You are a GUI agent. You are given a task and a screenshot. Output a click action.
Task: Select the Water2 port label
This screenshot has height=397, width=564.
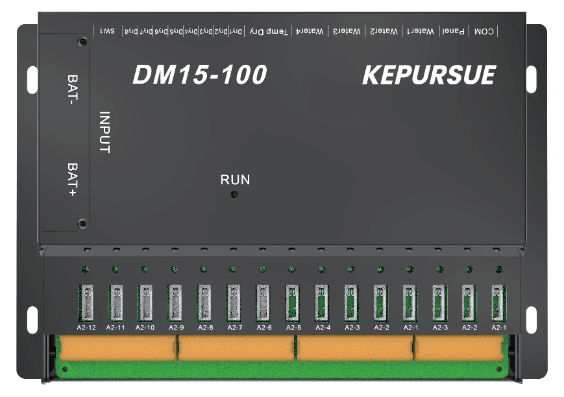[384, 32]
